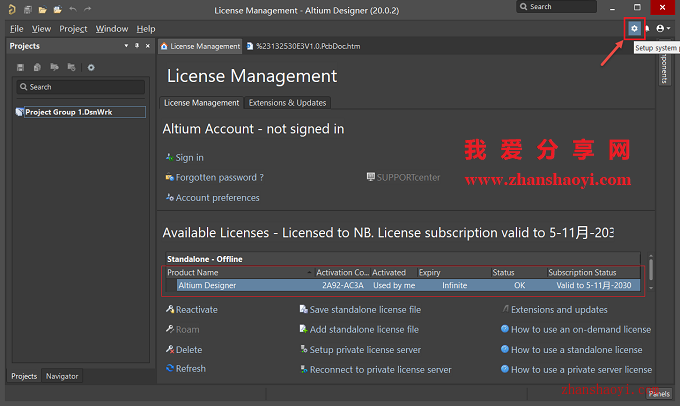Image resolution: width=680 pixels, height=406 pixels.
Task: Open Projects panel settings gear
Action: [x=91, y=67]
